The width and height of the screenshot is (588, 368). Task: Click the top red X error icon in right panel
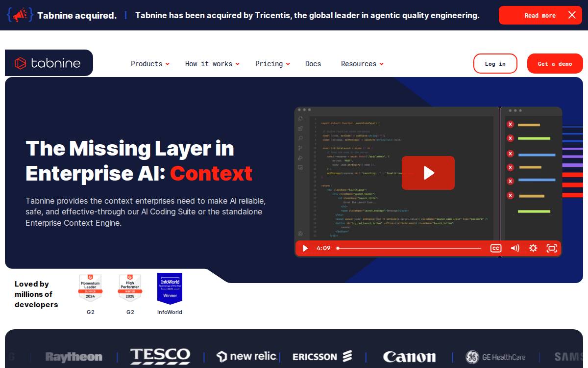coord(510,125)
